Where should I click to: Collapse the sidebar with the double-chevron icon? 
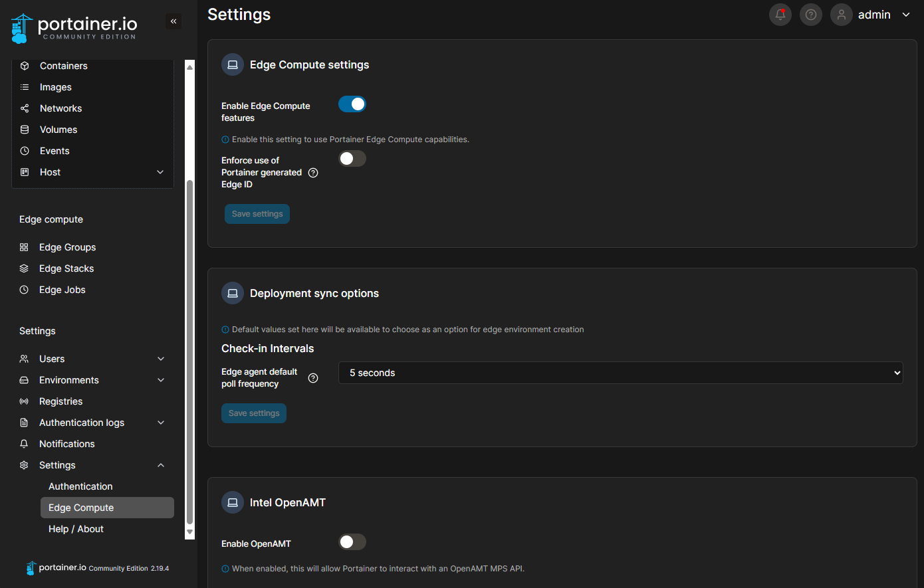[173, 21]
